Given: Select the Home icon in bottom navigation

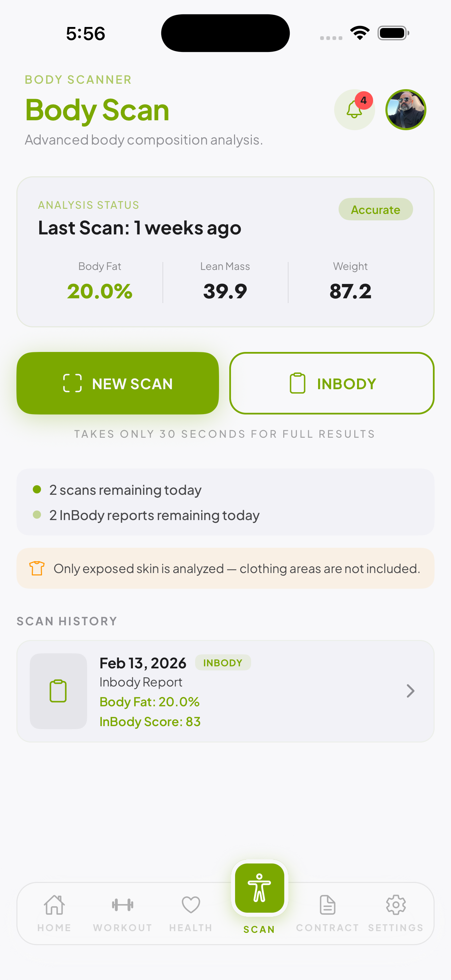Looking at the screenshot, I should tap(54, 906).
